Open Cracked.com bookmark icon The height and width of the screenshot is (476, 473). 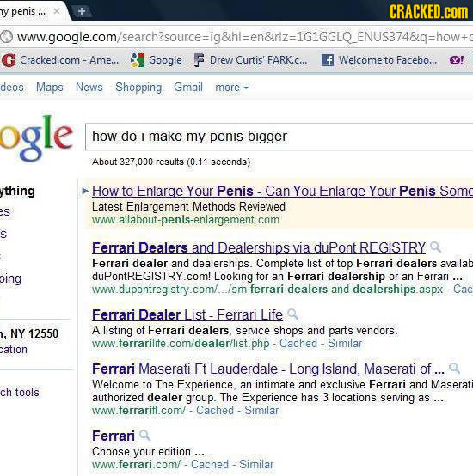tap(9, 60)
